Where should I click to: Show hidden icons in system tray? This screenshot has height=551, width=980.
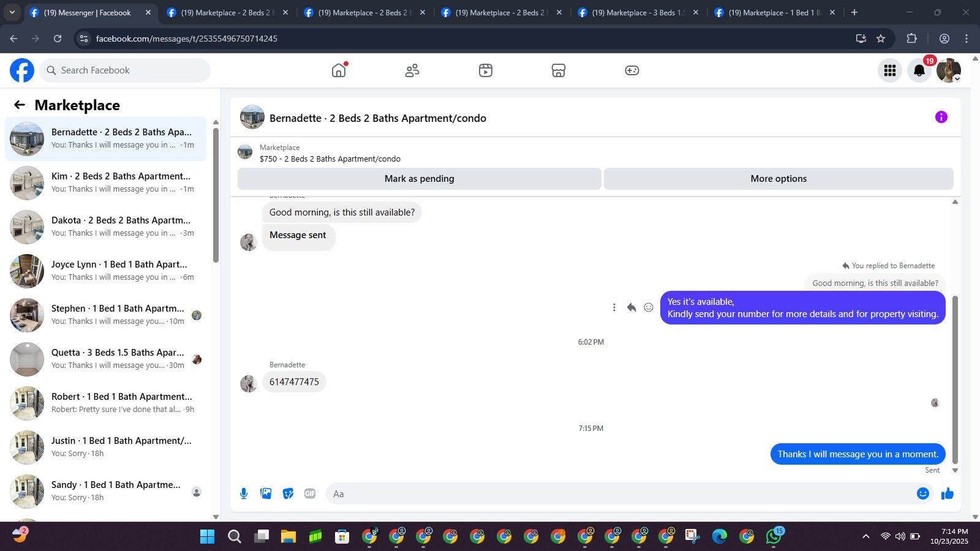pyautogui.click(x=866, y=536)
